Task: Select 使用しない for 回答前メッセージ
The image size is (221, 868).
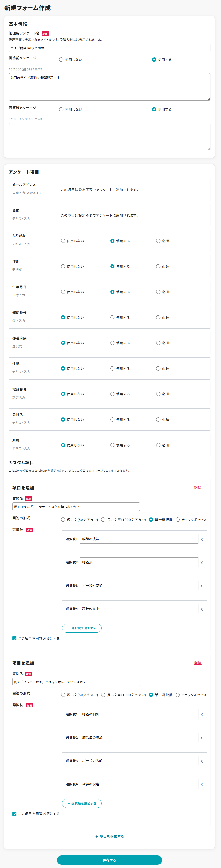Action: click(61, 60)
